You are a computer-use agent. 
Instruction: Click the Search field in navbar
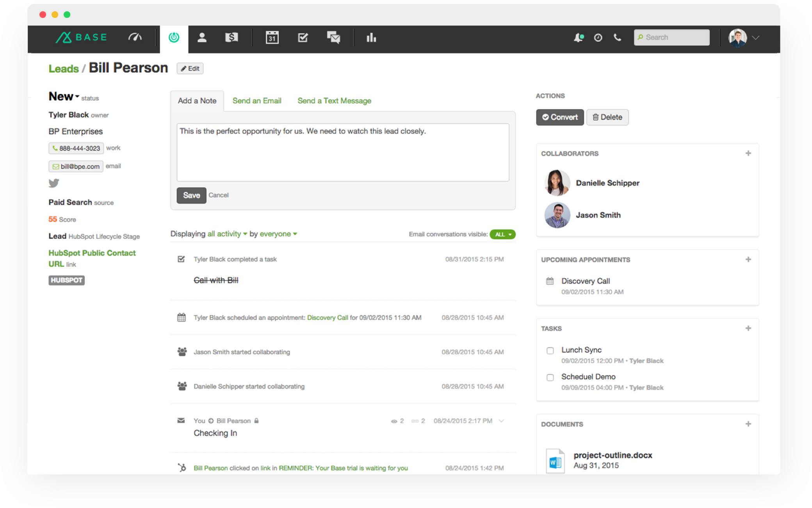[x=672, y=38]
